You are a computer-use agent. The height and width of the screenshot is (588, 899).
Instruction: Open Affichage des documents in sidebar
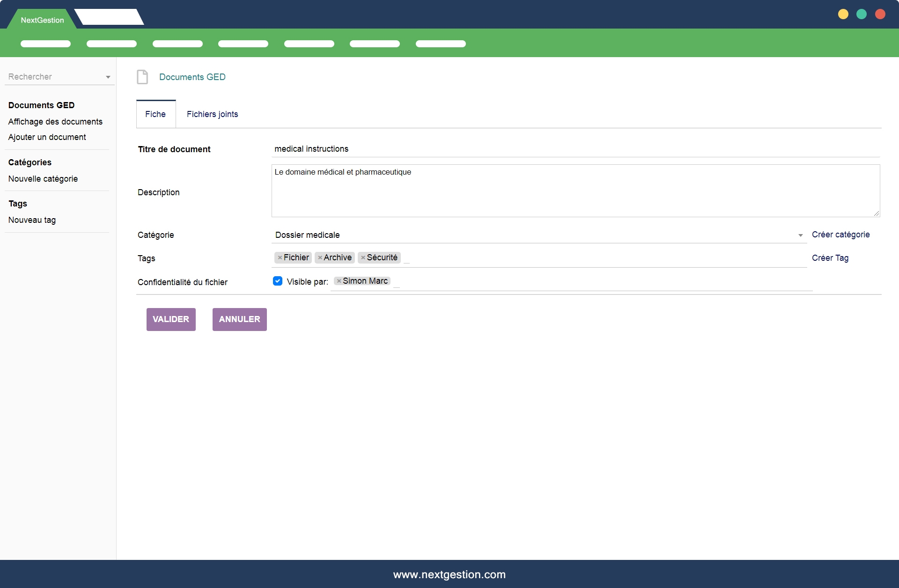55,122
